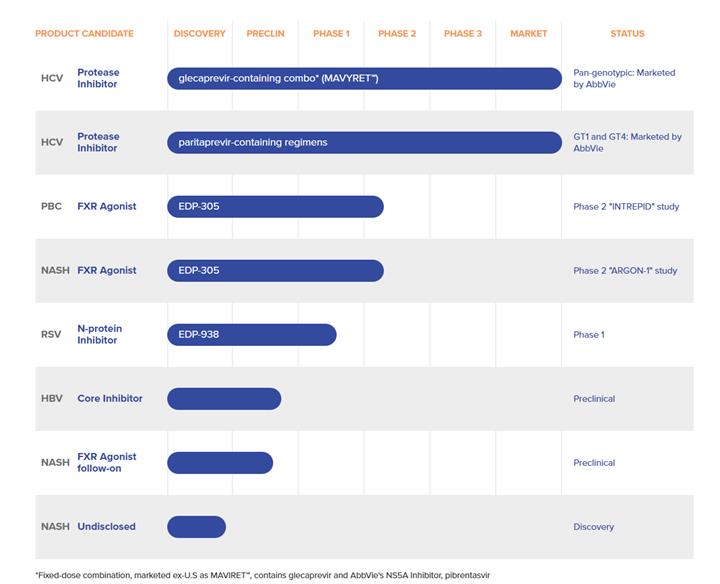The height and width of the screenshot is (584, 720).
Task: Click the N-protein Inhibitor candidate label
Action: (x=98, y=334)
